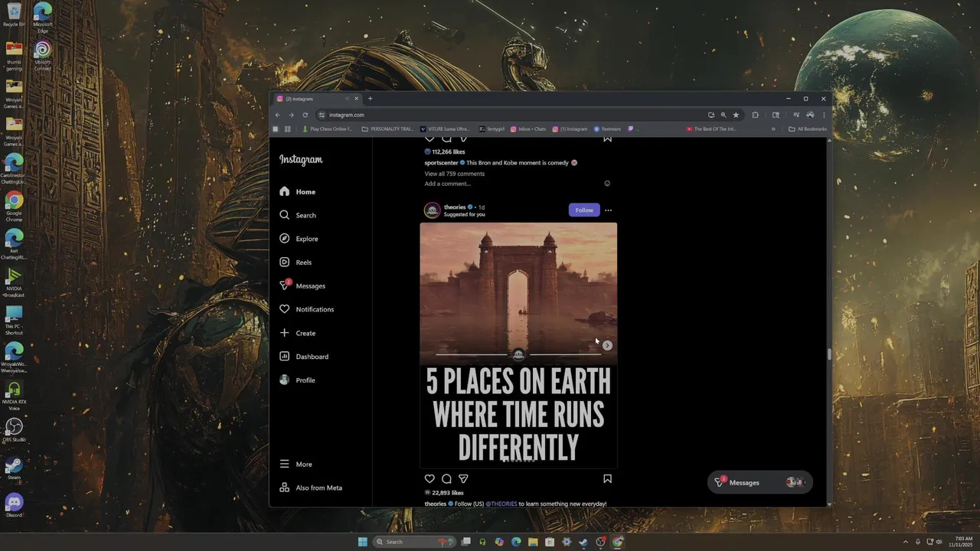
Task: Open Chrome extensions puzzle icon
Action: click(755, 115)
